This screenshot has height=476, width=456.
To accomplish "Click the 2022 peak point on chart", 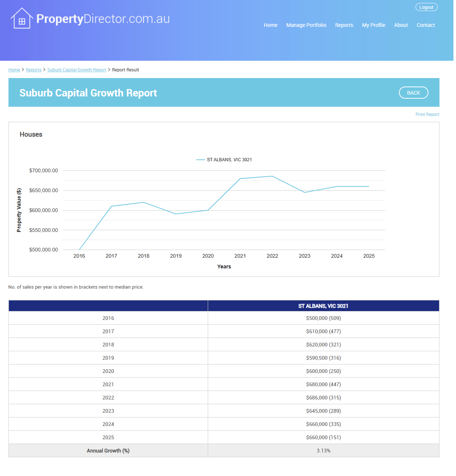I will 272,176.
